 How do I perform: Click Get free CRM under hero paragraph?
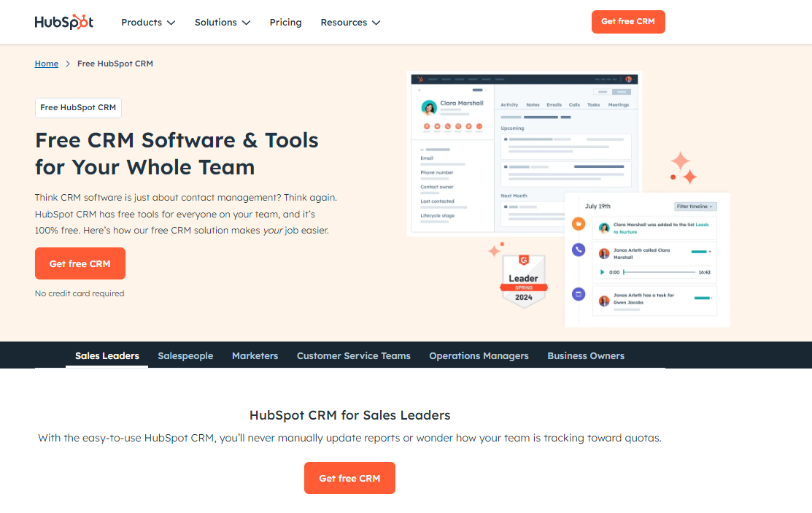point(80,263)
